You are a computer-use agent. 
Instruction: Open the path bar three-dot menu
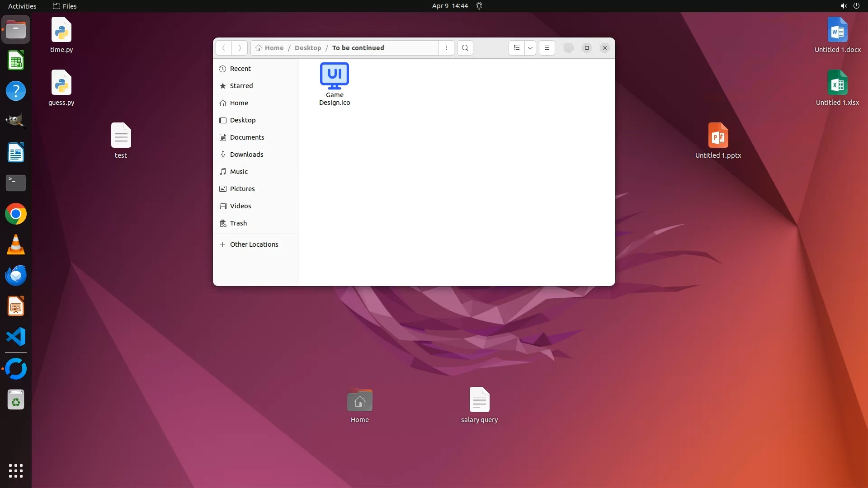(446, 48)
